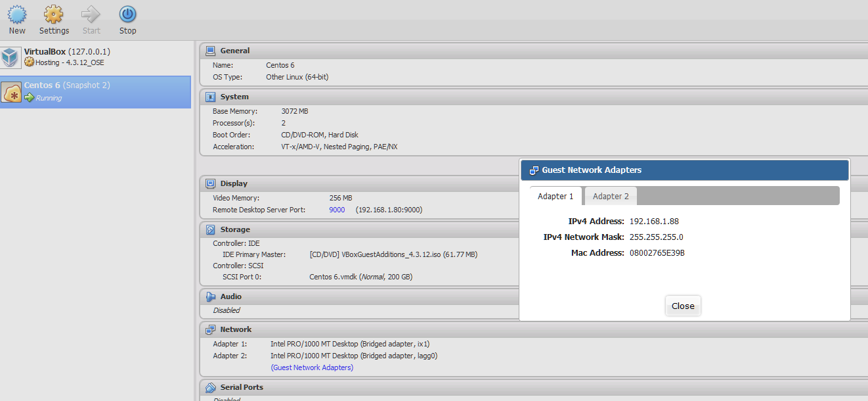Select the VirtualBox (127.0.0.1) host name
This screenshot has height=401, width=868.
pyautogui.click(x=67, y=51)
